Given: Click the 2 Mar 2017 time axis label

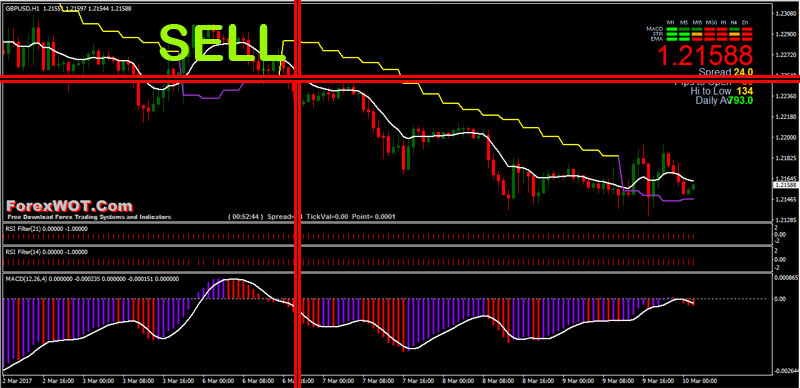Looking at the screenshot, I should [16, 381].
